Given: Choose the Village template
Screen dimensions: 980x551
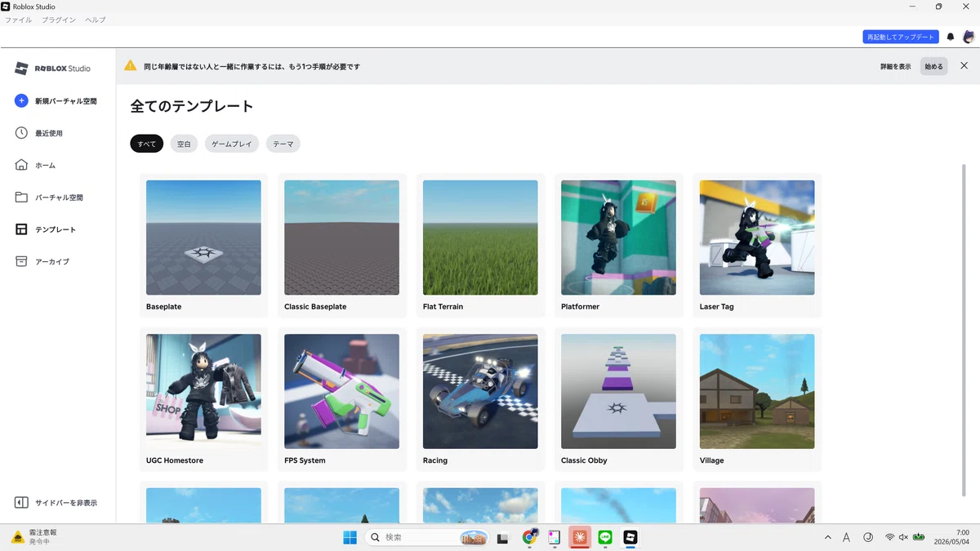Looking at the screenshot, I should pyautogui.click(x=757, y=399).
